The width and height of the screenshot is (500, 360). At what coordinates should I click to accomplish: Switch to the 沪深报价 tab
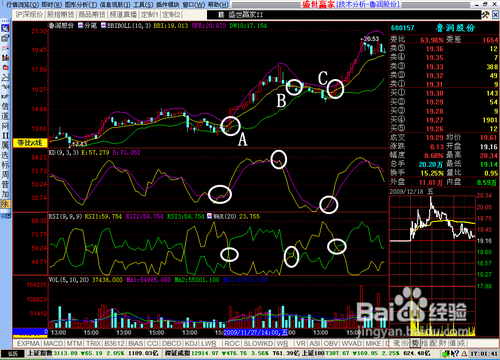pyautogui.click(x=29, y=14)
